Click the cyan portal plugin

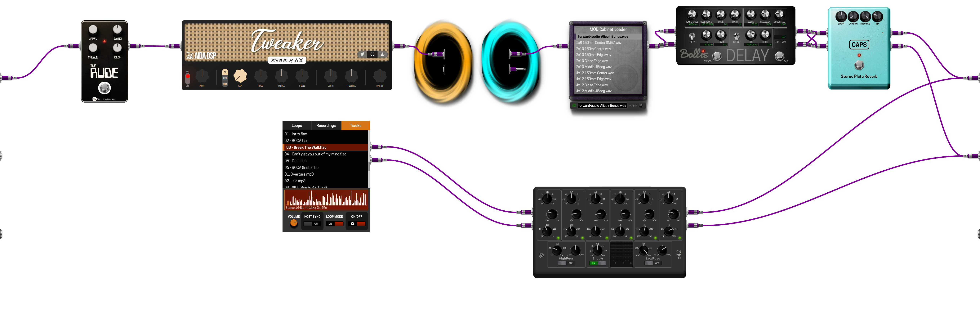click(x=511, y=62)
